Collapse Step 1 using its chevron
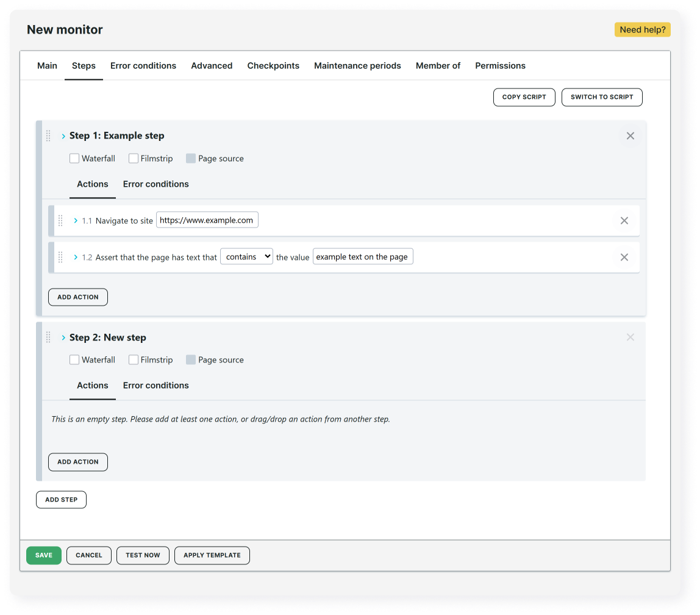Image resolution: width=700 pixels, height=615 pixels. 63,136
